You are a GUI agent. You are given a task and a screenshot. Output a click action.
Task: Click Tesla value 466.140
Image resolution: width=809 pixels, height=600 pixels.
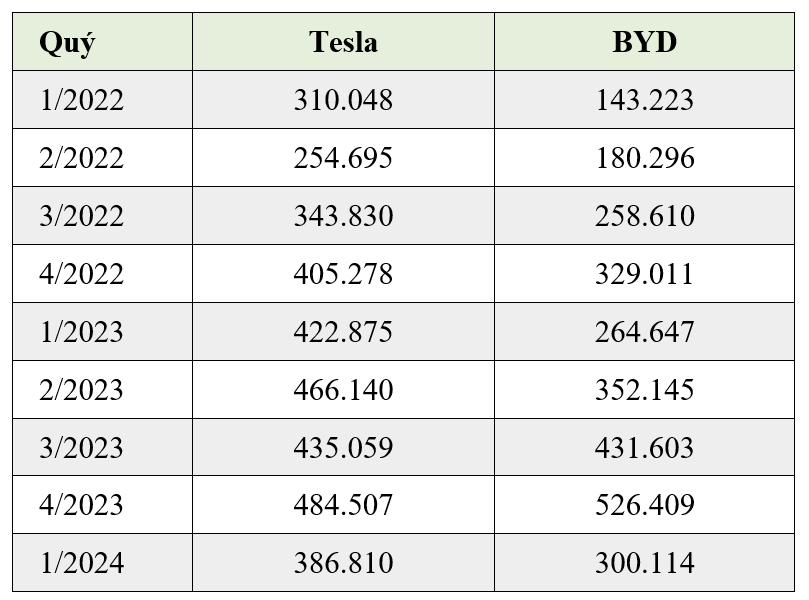[x=343, y=390]
